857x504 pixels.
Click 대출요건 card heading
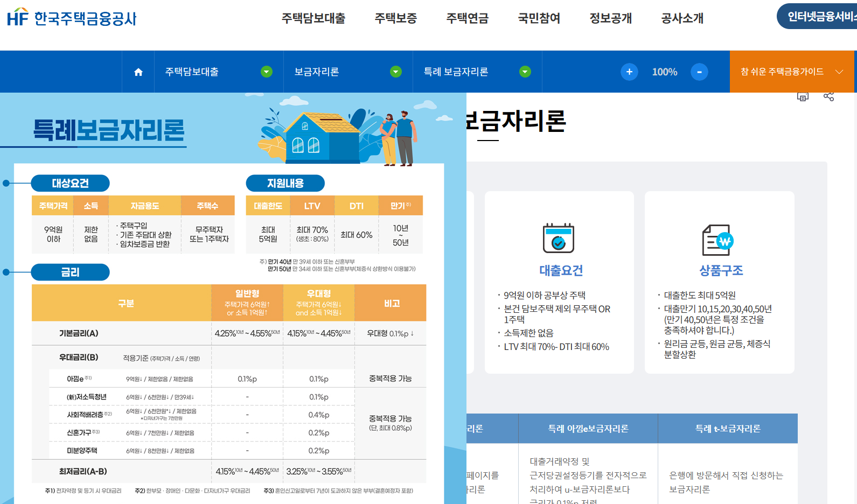click(x=561, y=270)
